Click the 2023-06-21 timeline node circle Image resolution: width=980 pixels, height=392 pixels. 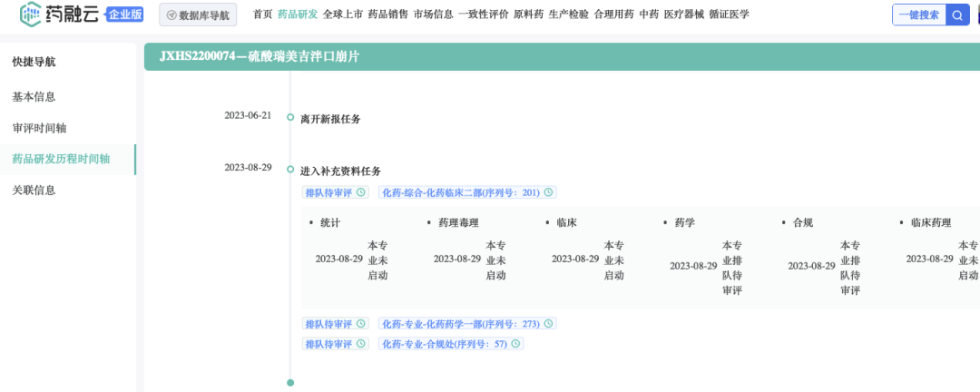click(290, 117)
